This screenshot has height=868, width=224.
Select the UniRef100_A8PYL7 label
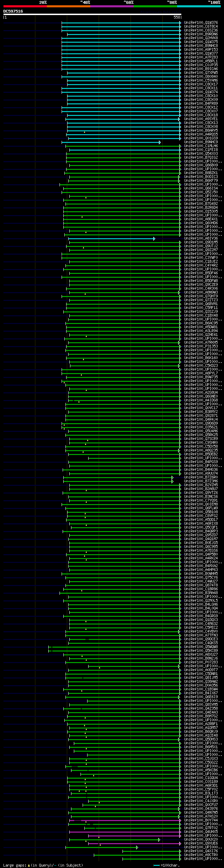[201, 373]
